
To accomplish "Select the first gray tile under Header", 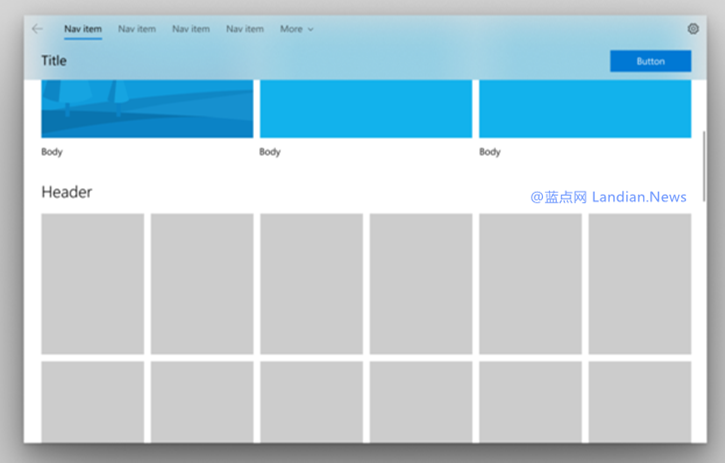I will point(92,283).
